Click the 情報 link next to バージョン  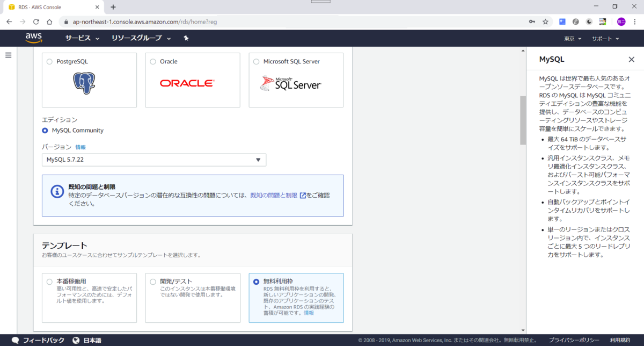[80, 147]
